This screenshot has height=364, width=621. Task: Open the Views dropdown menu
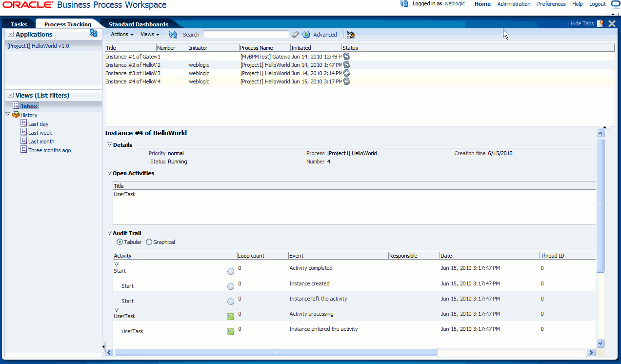150,35
